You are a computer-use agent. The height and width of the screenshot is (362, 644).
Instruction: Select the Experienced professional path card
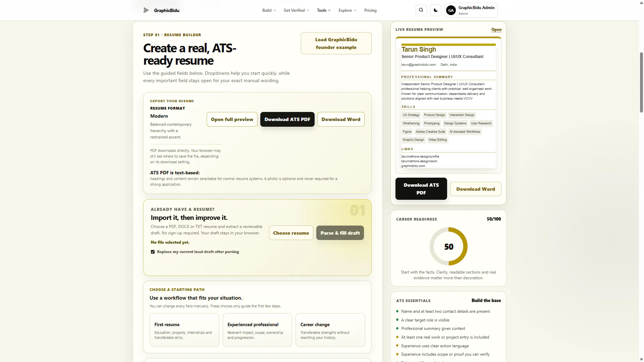tap(257, 330)
